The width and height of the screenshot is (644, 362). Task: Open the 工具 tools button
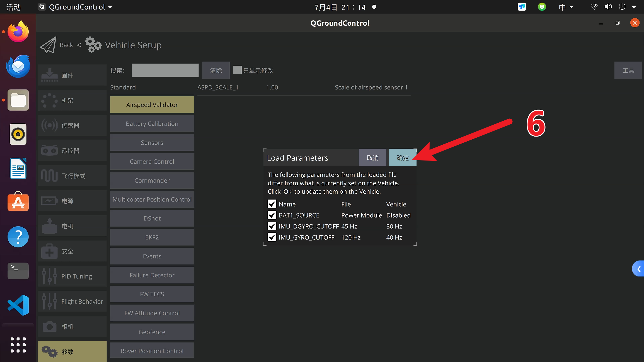(628, 71)
